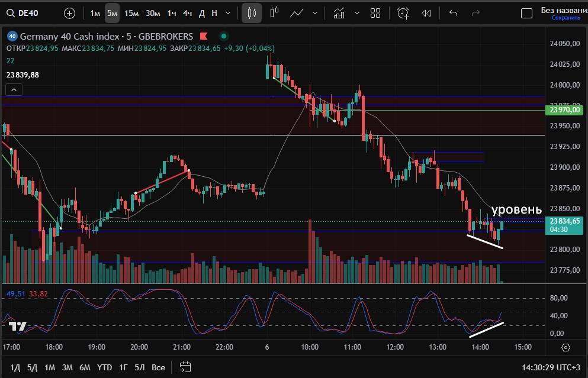Open the go-to-date calendar icon
The height and width of the screenshot is (378, 588).
coord(185,367)
